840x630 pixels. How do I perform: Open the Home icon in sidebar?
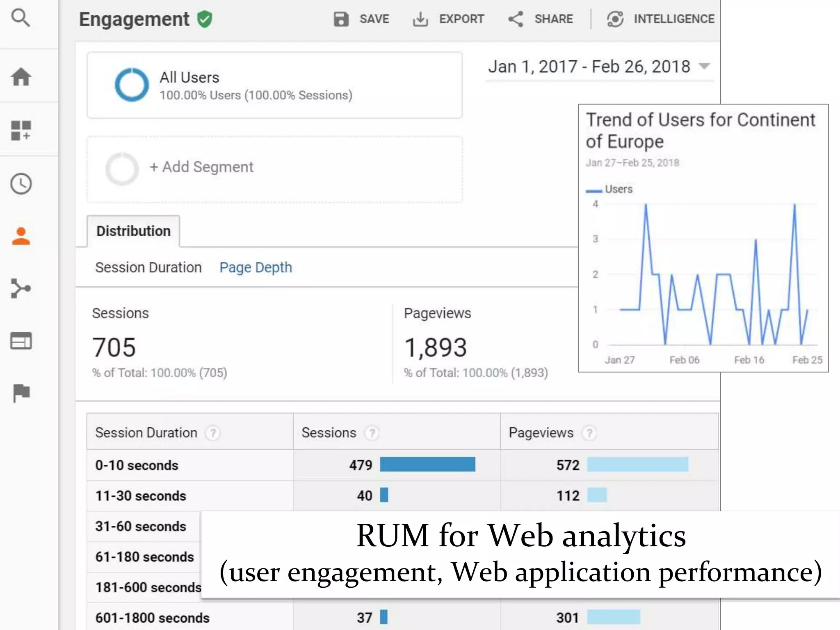coord(21,77)
